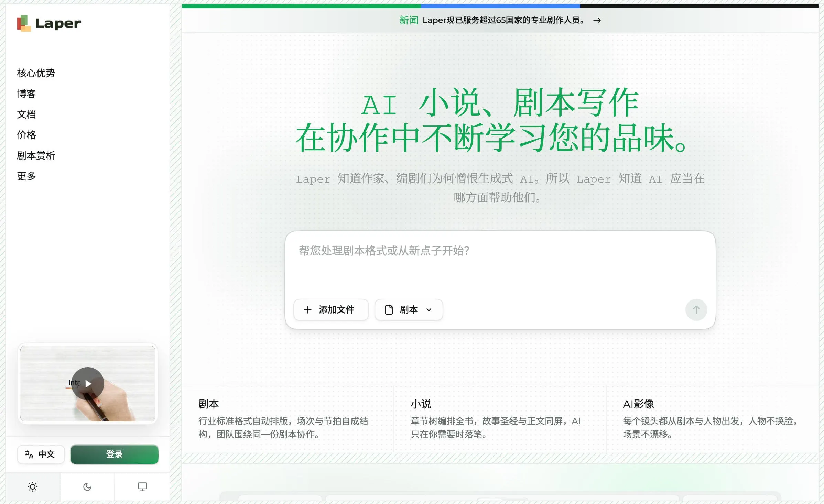Click the plus icon in 添加文件

[308, 310]
